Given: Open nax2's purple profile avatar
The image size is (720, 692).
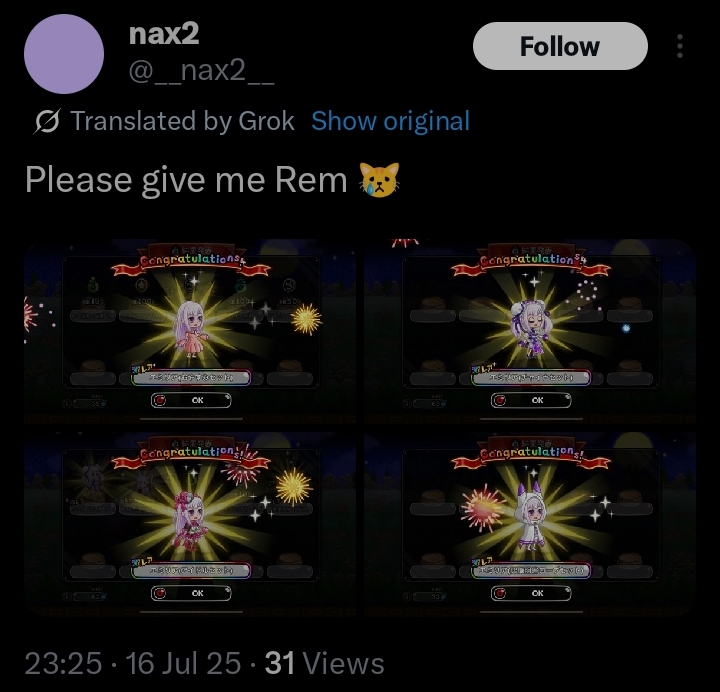Looking at the screenshot, I should click(x=64, y=54).
